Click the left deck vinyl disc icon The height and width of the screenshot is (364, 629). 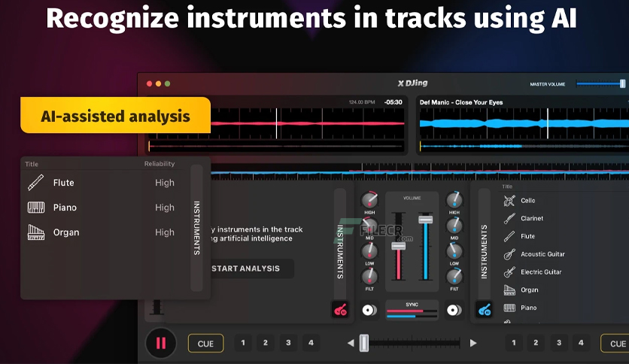[369, 310]
